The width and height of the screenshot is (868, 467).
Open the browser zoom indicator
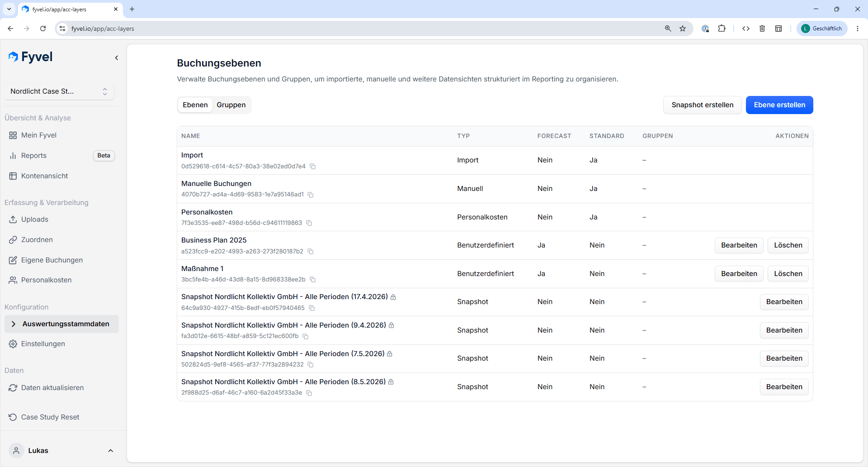coord(668,29)
